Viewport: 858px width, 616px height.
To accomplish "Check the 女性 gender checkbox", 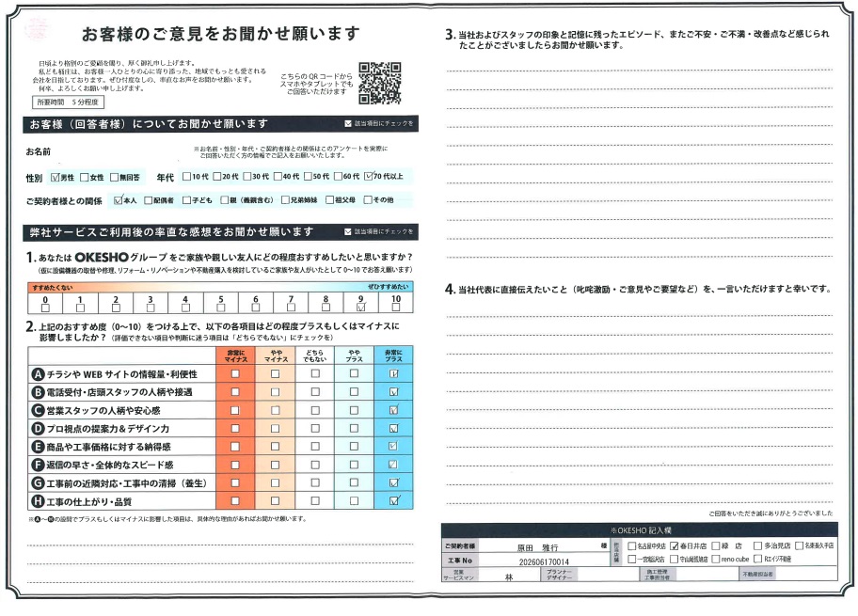I will click(85, 177).
